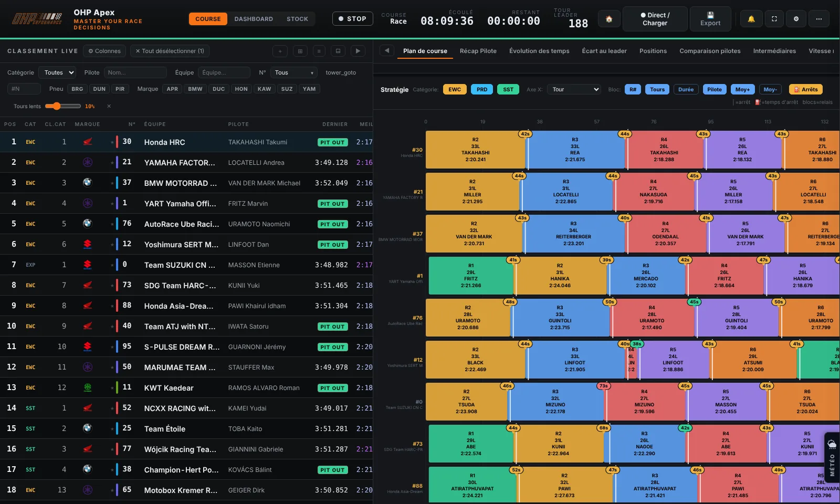This screenshot has width=840, height=504.
Task: Open the N° Tous dropdown
Action: pyautogui.click(x=294, y=72)
